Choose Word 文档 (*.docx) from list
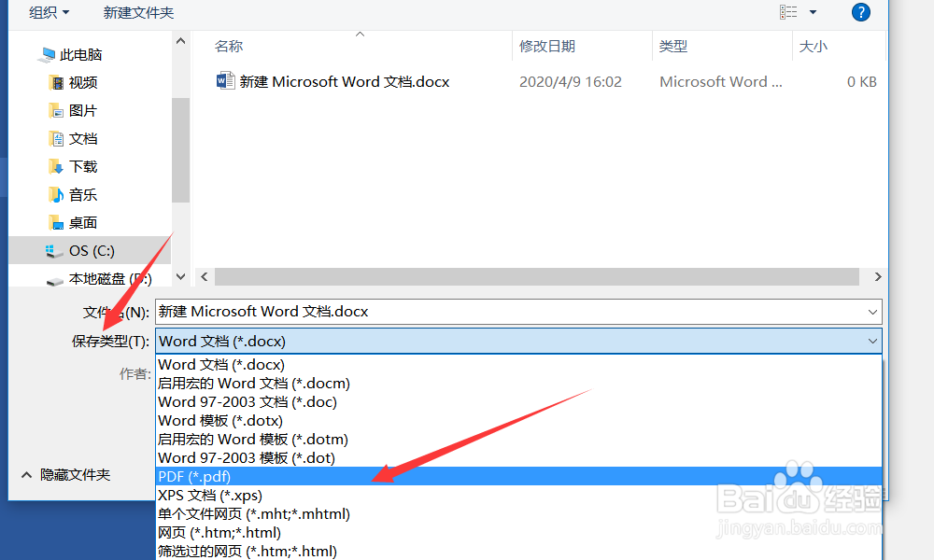The width and height of the screenshot is (934, 560). 518,364
